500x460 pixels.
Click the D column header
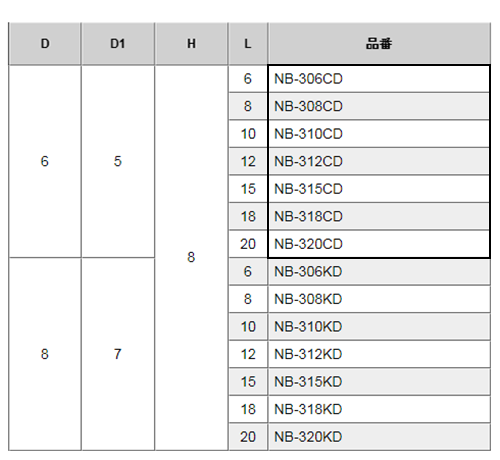click(45, 44)
